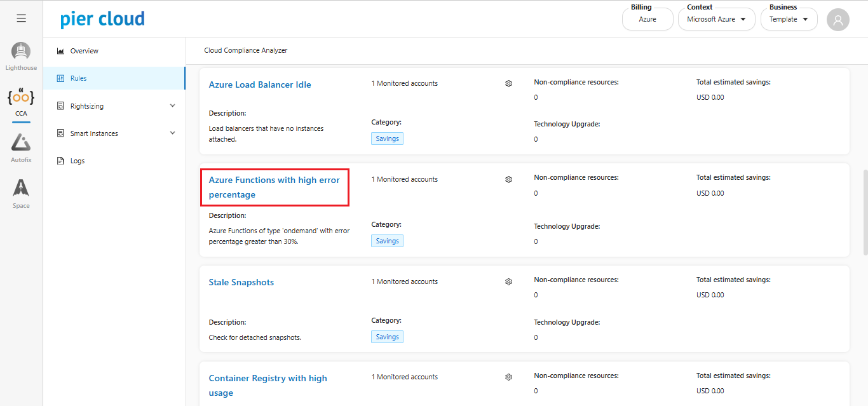The height and width of the screenshot is (406, 868).
Task: Open settings gear for Azure Load Balancer Idle
Action: [508, 84]
